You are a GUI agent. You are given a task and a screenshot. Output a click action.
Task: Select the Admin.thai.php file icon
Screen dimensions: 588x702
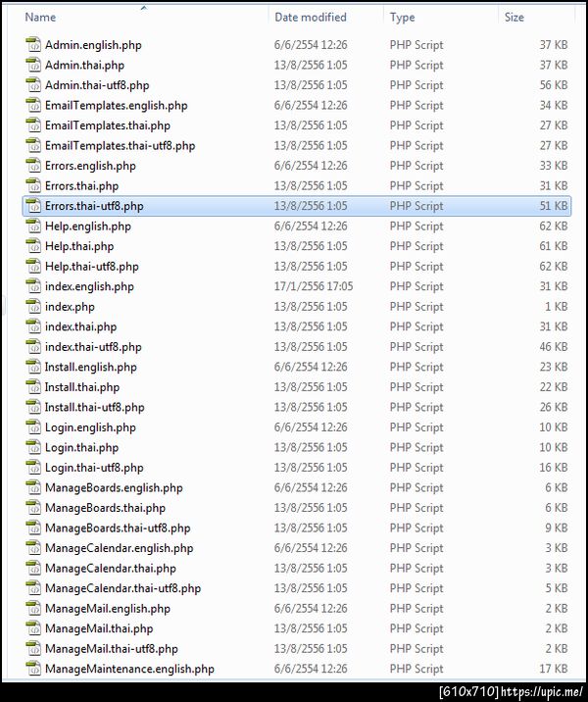coord(33,65)
